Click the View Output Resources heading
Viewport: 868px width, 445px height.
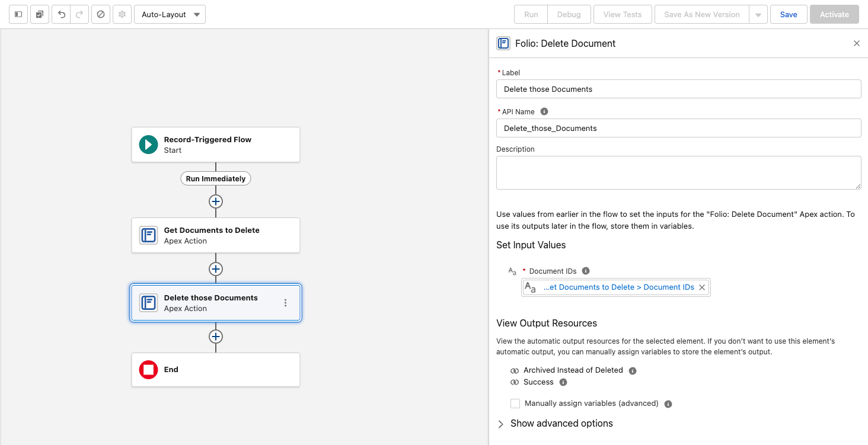pos(547,323)
